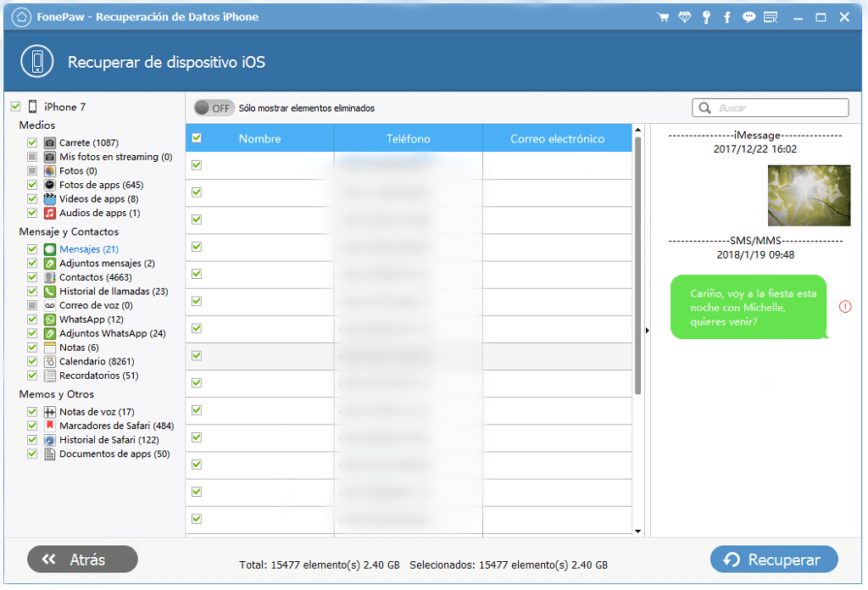Click the green Mensajes icon
The image size is (868, 590).
tap(50, 249)
